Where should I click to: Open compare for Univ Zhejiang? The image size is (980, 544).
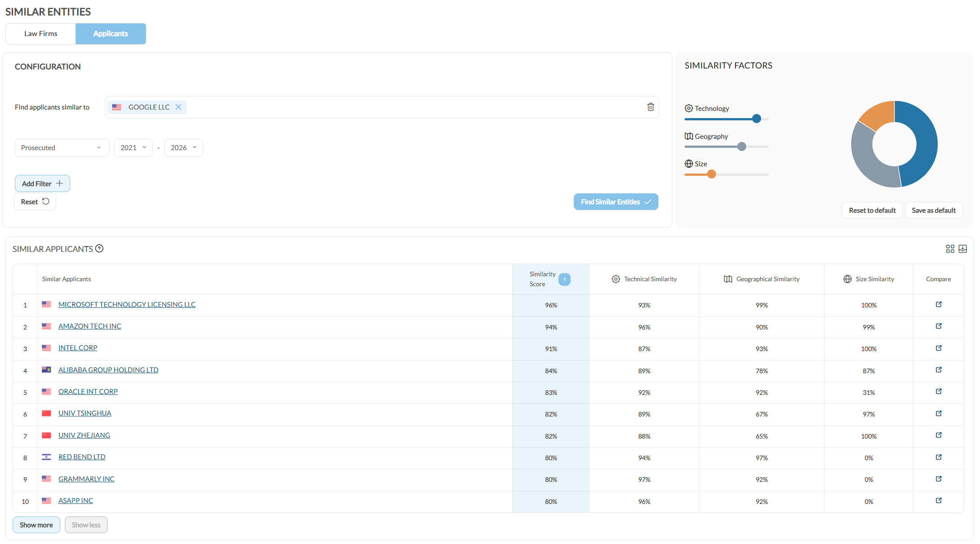(939, 435)
